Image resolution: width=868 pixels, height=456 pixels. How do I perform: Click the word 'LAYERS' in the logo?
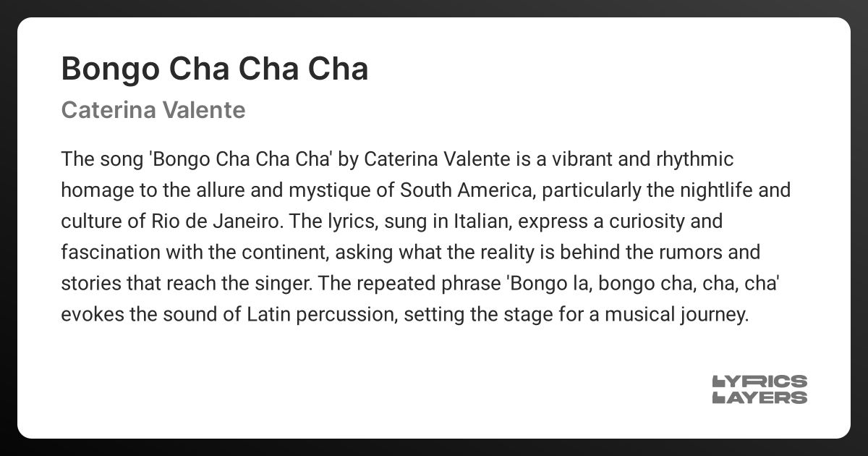tap(759, 397)
